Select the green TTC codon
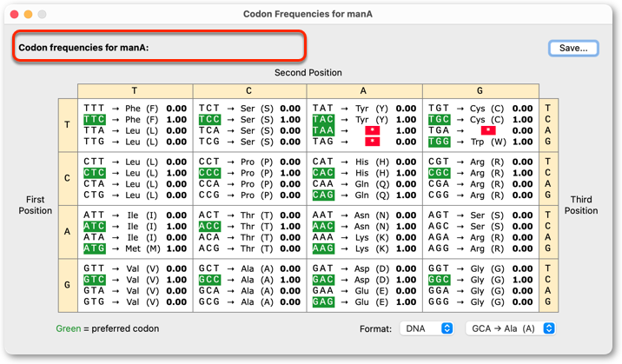This screenshot has height=364, width=622. coord(95,119)
